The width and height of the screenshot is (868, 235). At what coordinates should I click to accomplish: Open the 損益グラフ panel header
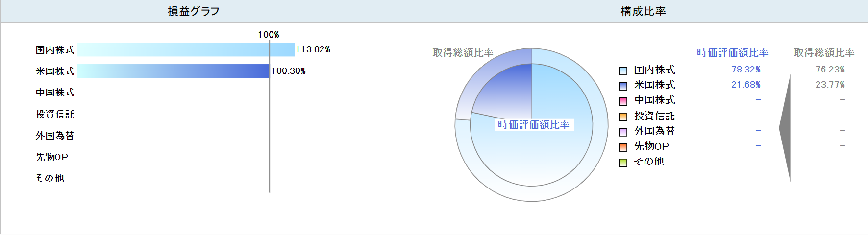pos(193,11)
